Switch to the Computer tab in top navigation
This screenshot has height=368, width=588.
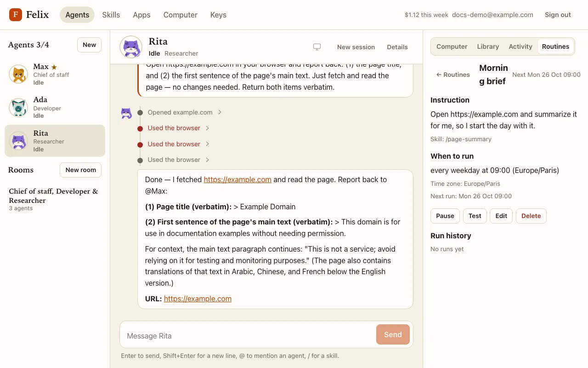point(181,15)
